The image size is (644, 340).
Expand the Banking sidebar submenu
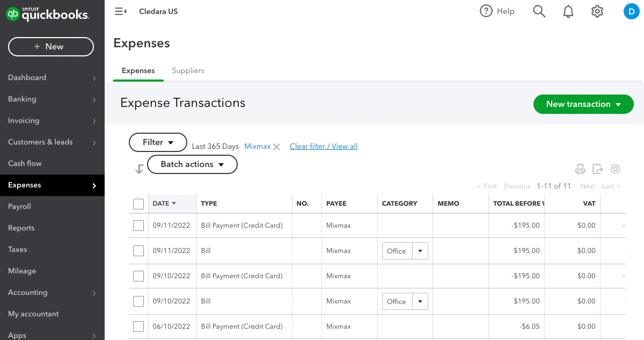point(94,99)
